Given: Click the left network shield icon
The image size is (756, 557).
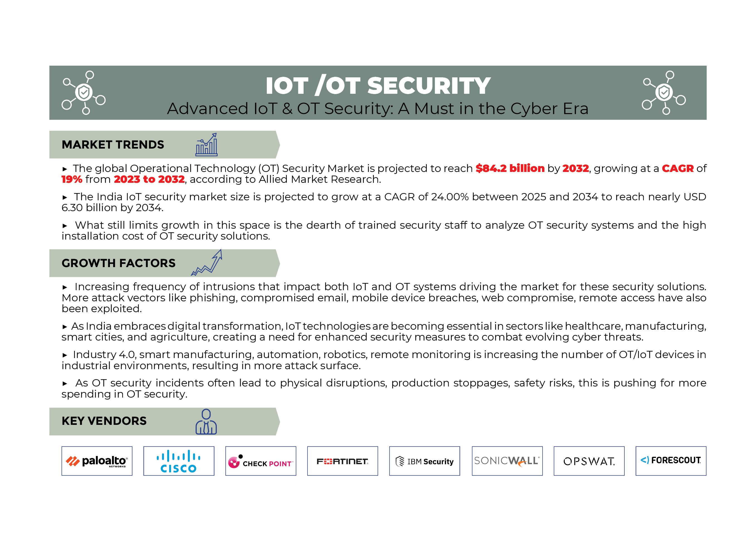Looking at the screenshot, I should click(x=83, y=93).
